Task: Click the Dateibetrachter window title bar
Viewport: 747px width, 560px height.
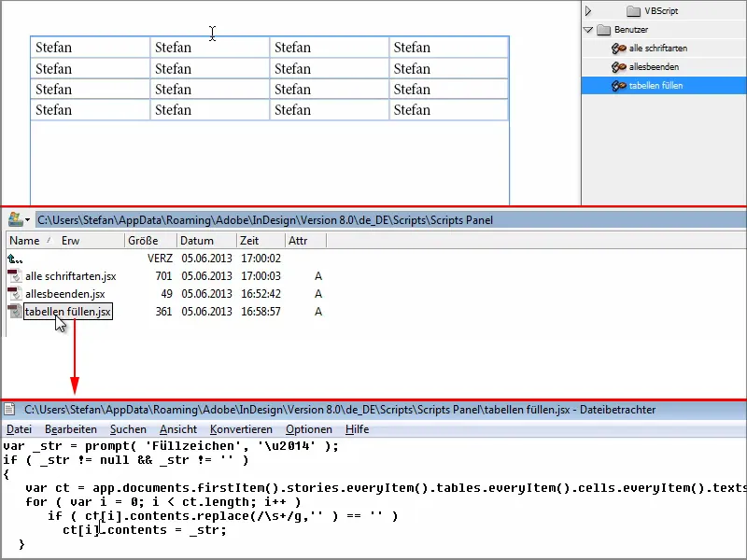Action: 373,410
